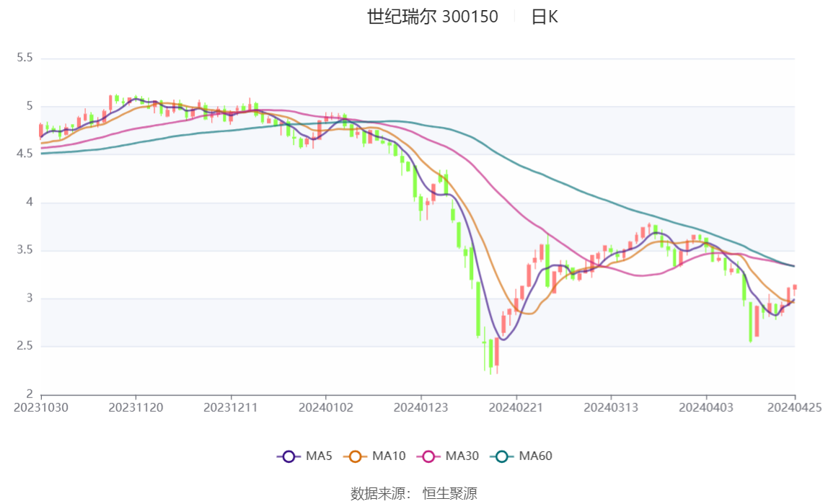Click the 20240313 date axis label

611,407
